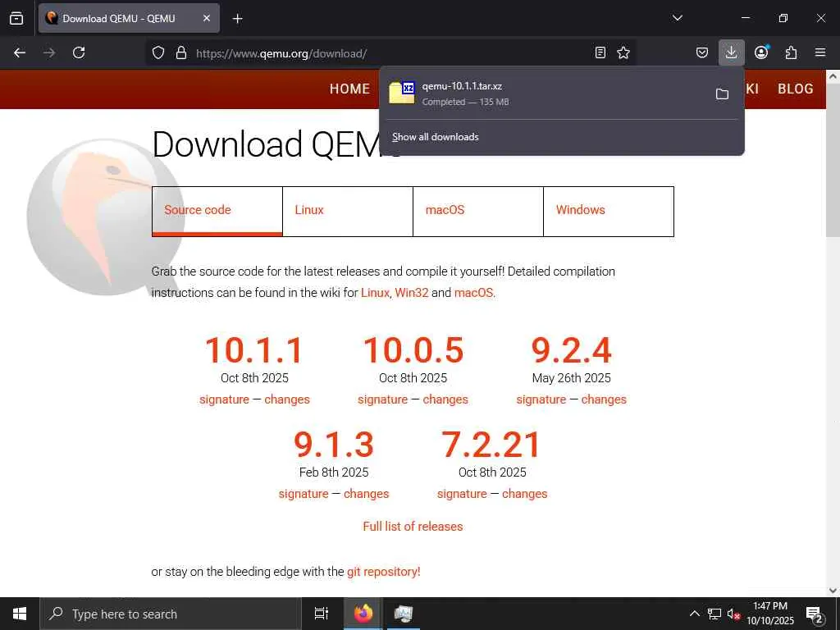
Task: Open signature link under 10.1.1
Action: pyautogui.click(x=225, y=399)
